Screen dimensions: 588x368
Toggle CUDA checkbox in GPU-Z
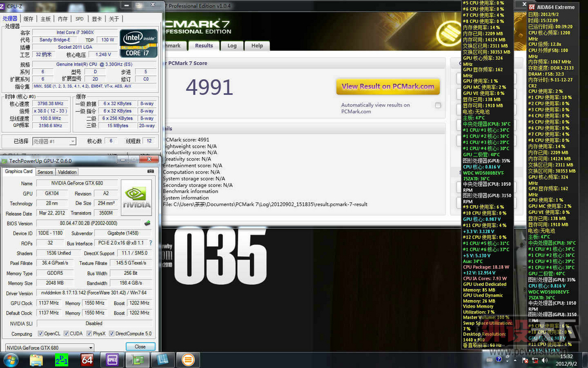tap(67, 333)
